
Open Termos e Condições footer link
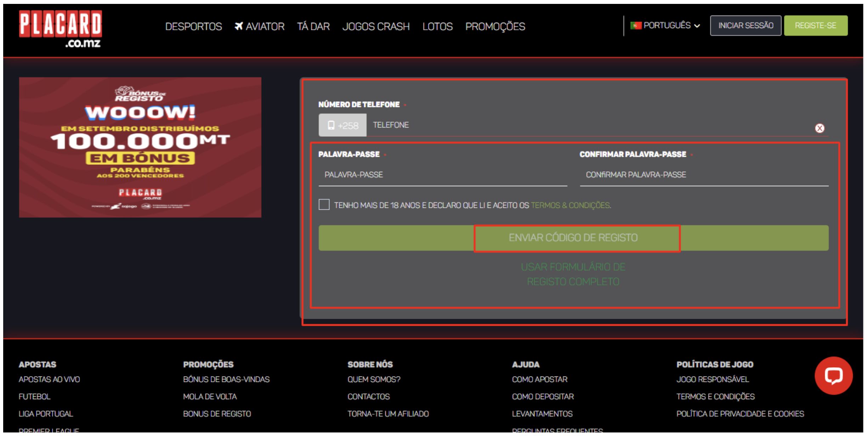click(x=715, y=397)
